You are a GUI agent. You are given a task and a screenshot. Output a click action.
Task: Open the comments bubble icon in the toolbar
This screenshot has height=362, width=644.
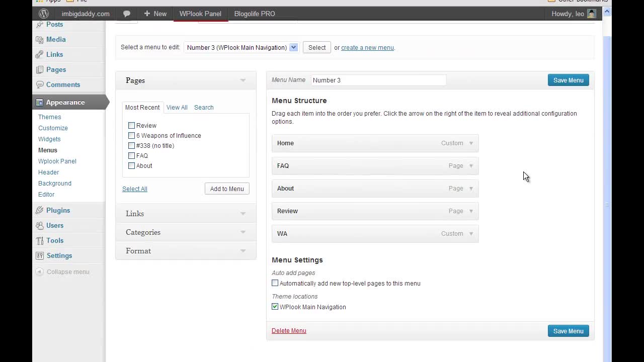pyautogui.click(x=126, y=14)
